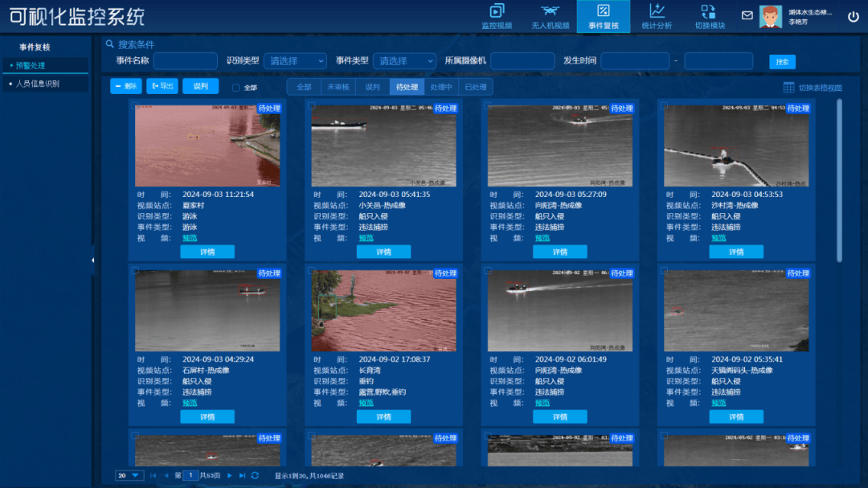Show the 处理中 status tab
Viewport: 868px width, 488px height.
pos(441,87)
